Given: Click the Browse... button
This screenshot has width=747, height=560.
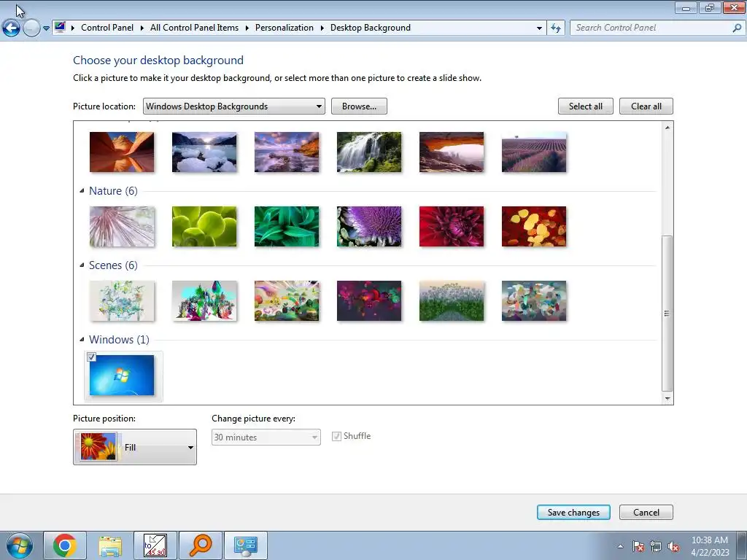Looking at the screenshot, I should click(x=359, y=106).
